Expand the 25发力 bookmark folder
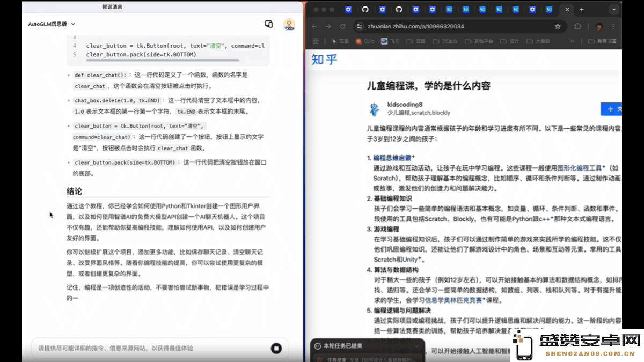644x362 pixels. (x=445, y=41)
